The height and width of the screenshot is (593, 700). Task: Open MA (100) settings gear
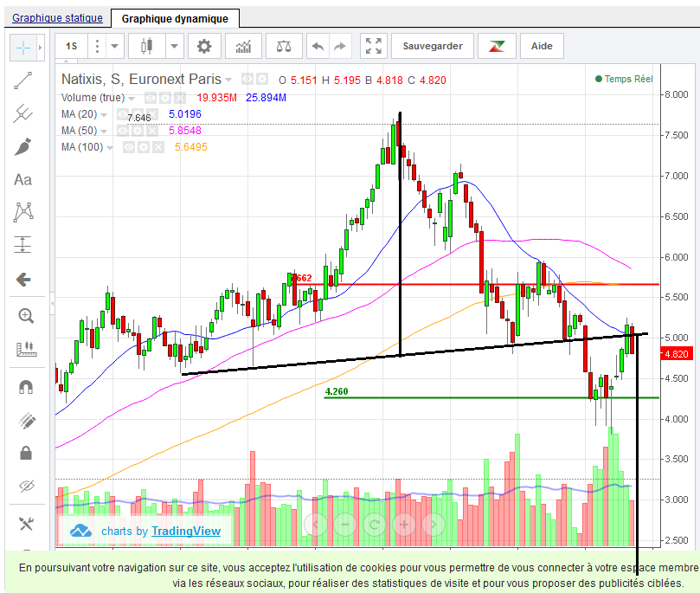tap(144, 147)
